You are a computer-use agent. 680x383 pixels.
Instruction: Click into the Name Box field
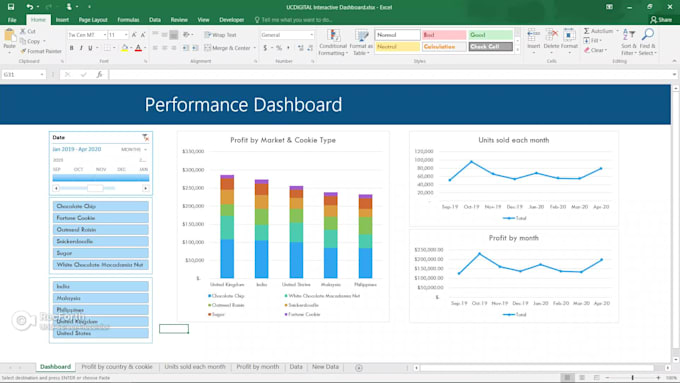23,75
